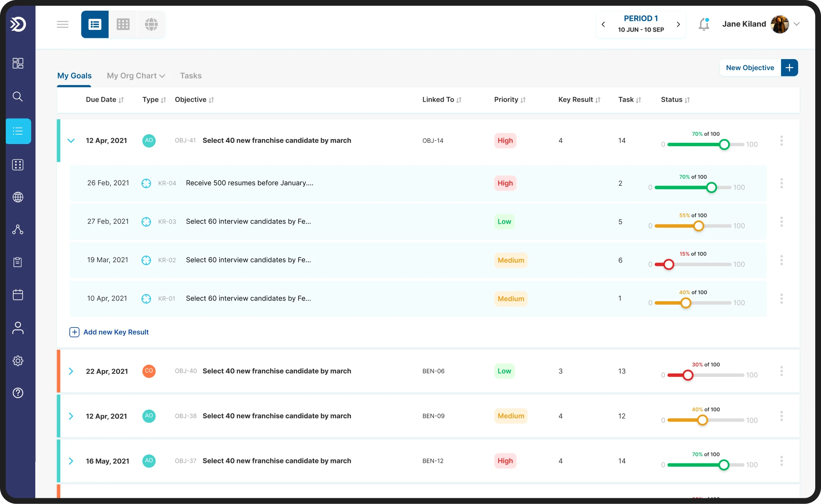
Task: Open notifications bell
Action: pos(704,24)
